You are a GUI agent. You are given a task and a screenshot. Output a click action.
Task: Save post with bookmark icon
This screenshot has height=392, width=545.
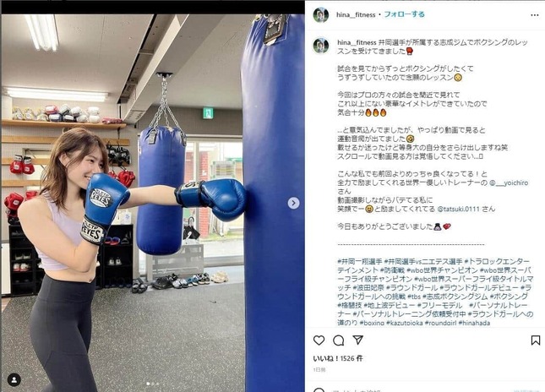(536, 340)
